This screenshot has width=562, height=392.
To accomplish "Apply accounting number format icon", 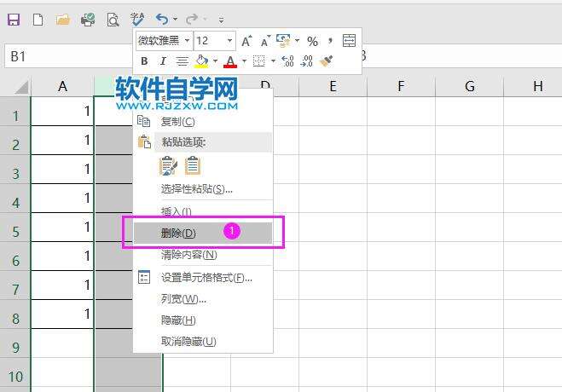I will [283, 41].
